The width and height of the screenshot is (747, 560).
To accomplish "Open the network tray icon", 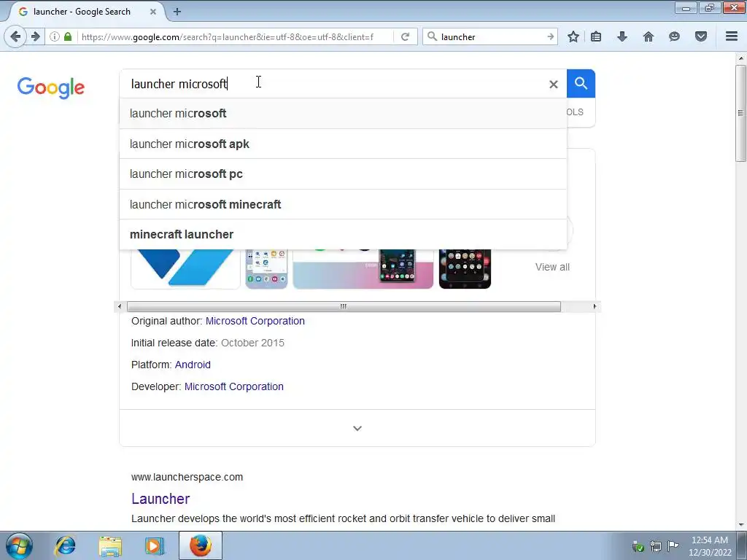I will click(656, 546).
